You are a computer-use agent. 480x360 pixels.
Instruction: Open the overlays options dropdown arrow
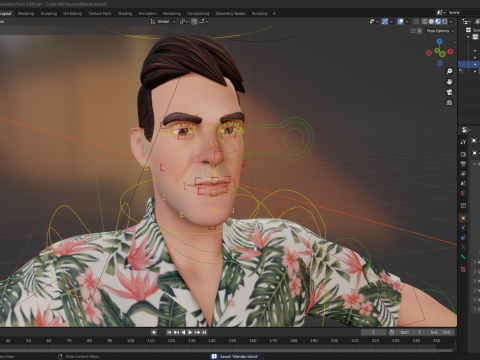click(x=407, y=22)
